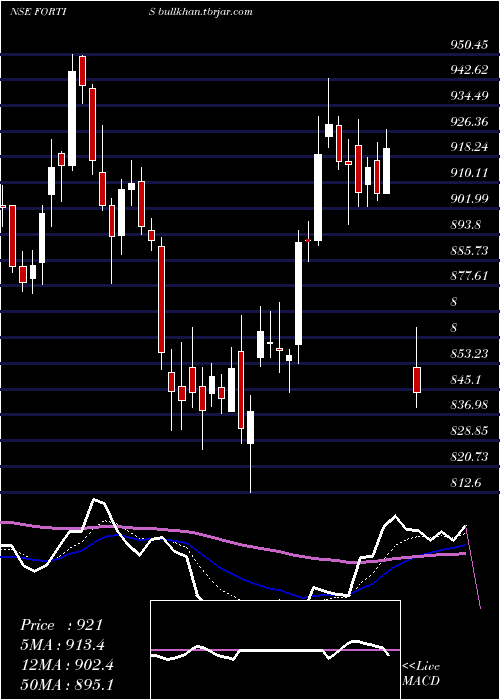Click the 893.8 price label

coord(466,225)
